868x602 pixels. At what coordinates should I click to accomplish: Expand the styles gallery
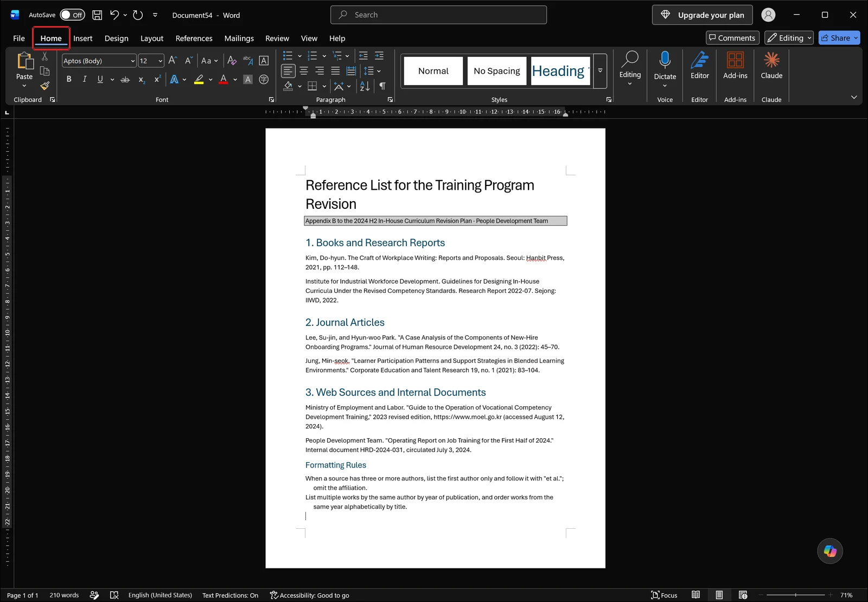tap(600, 71)
